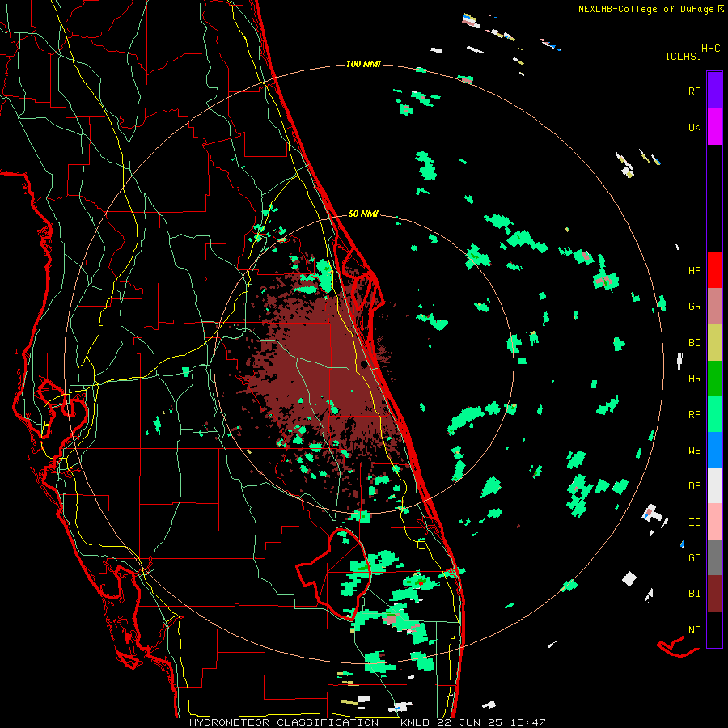
Task: Select the red HA legend swatch
Action: point(714,270)
